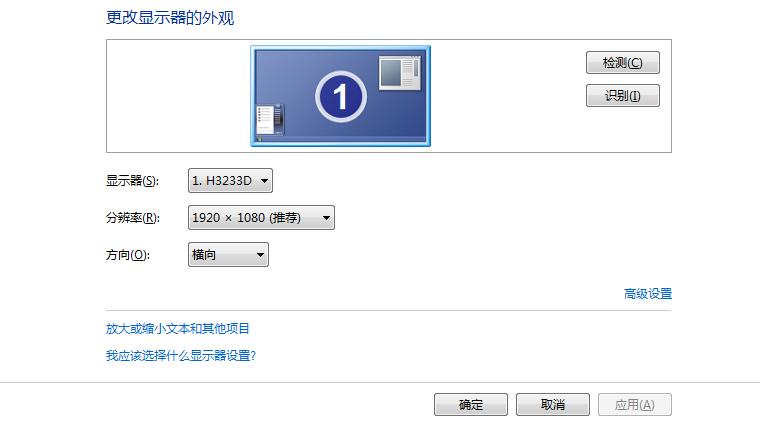760x436 pixels.
Task: Click the 方向(O) field label
Action: (128, 254)
